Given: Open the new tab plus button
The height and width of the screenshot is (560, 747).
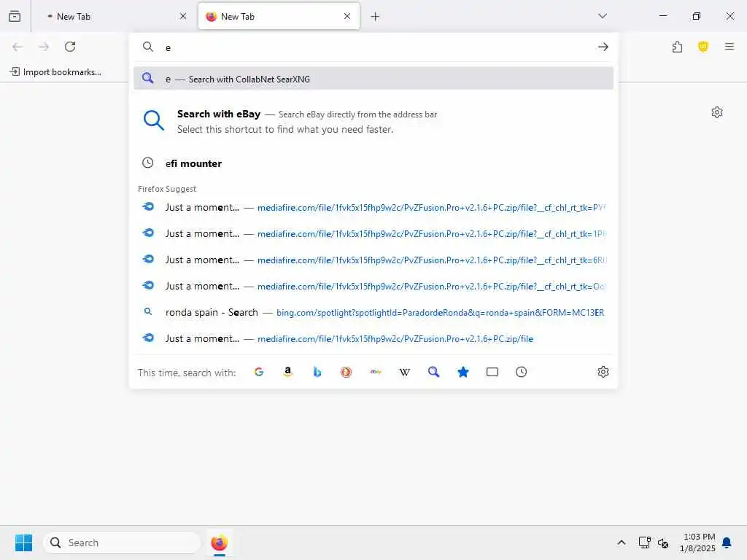Looking at the screenshot, I should 375,17.
